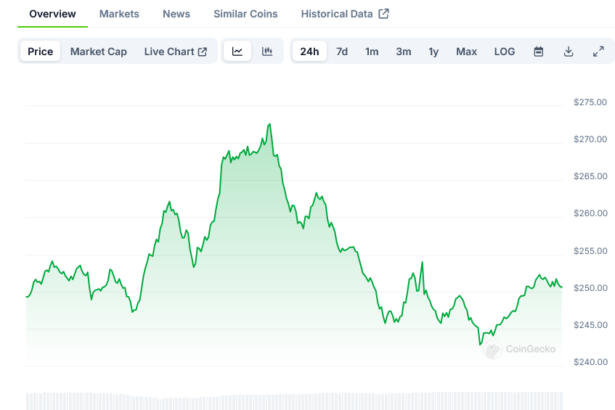The image size is (615, 410).
Task: Open the calendar date range picker
Action: [538, 51]
